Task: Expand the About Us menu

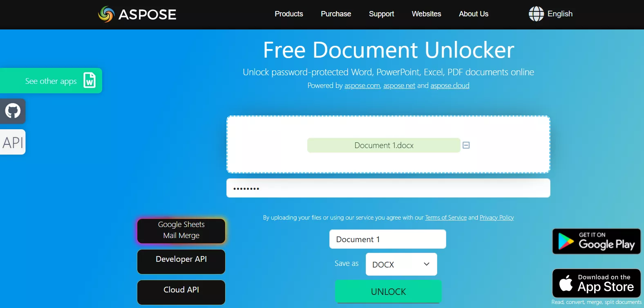Action: [473, 14]
